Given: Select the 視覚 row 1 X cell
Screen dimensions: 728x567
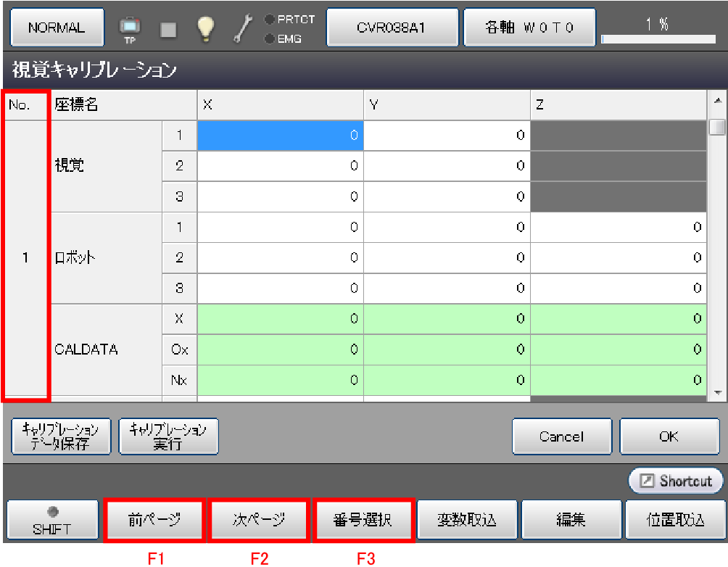Looking at the screenshot, I should point(280,136).
